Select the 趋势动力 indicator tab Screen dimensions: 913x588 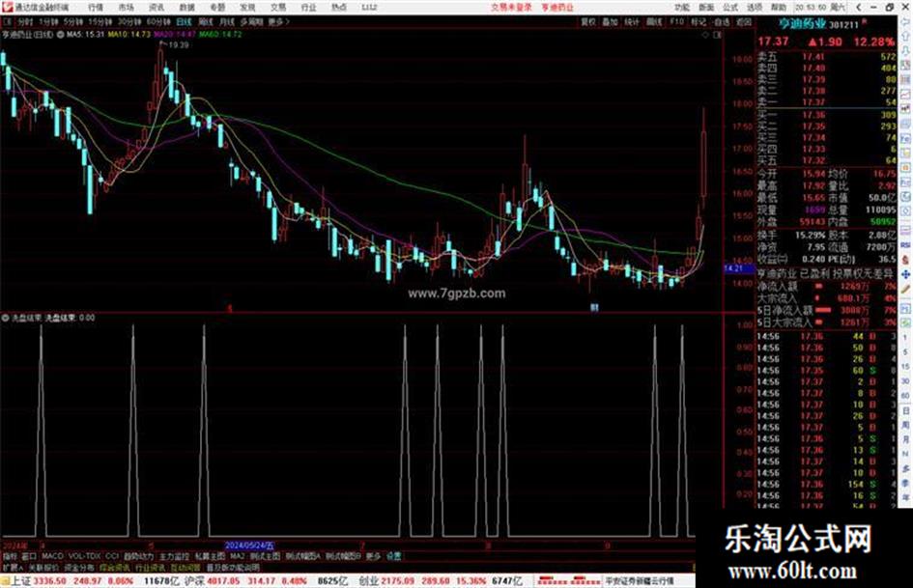138,556
